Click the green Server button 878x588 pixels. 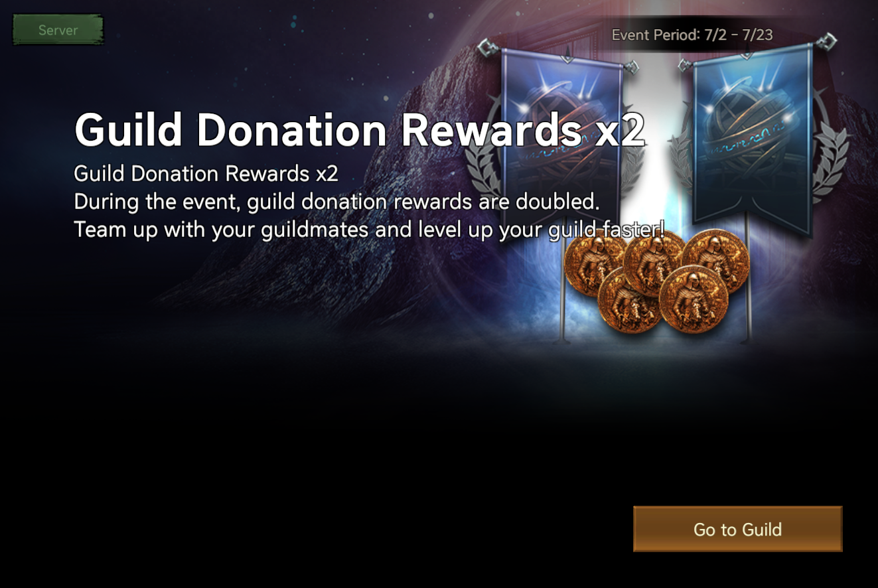coord(58,31)
